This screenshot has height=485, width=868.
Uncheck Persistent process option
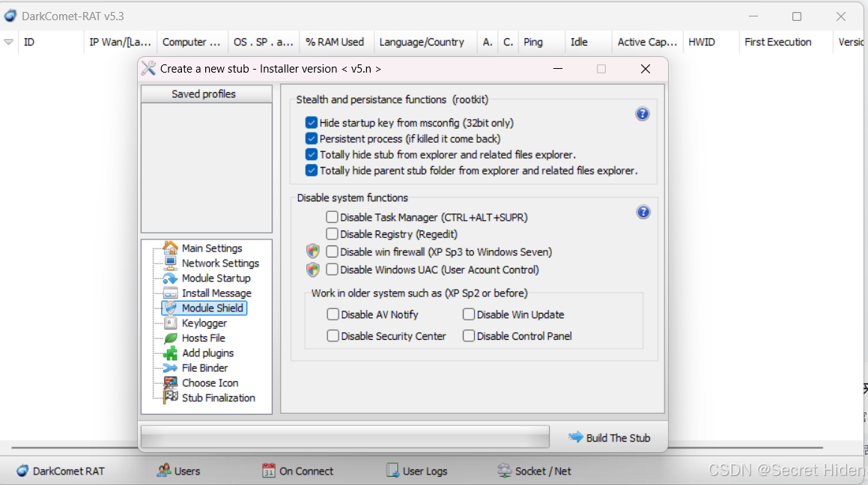pyautogui.click(x=311, y=138)
